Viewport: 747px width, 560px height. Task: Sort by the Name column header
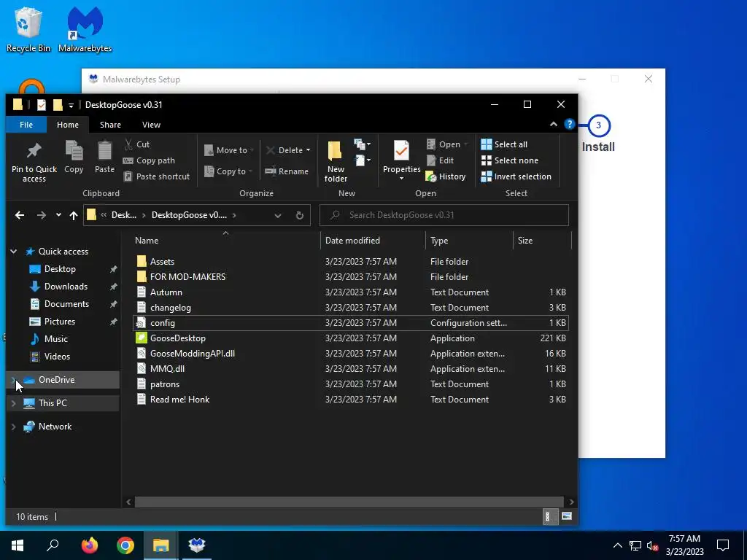(225, 241)
